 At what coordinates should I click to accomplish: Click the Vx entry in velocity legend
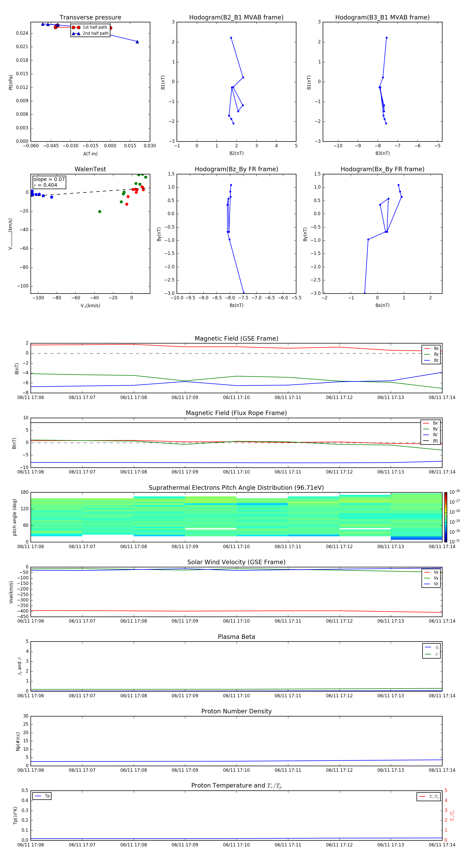pyautogui.click(x=431, y=573)
